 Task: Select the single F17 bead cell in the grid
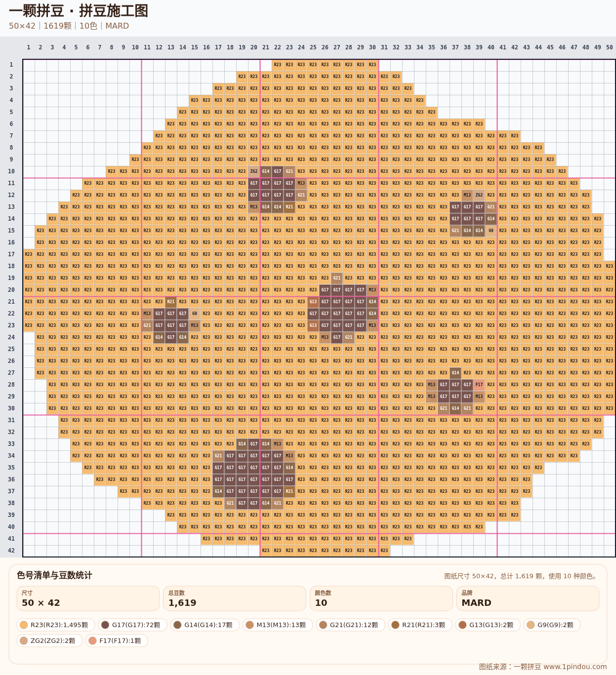point(479,385)
